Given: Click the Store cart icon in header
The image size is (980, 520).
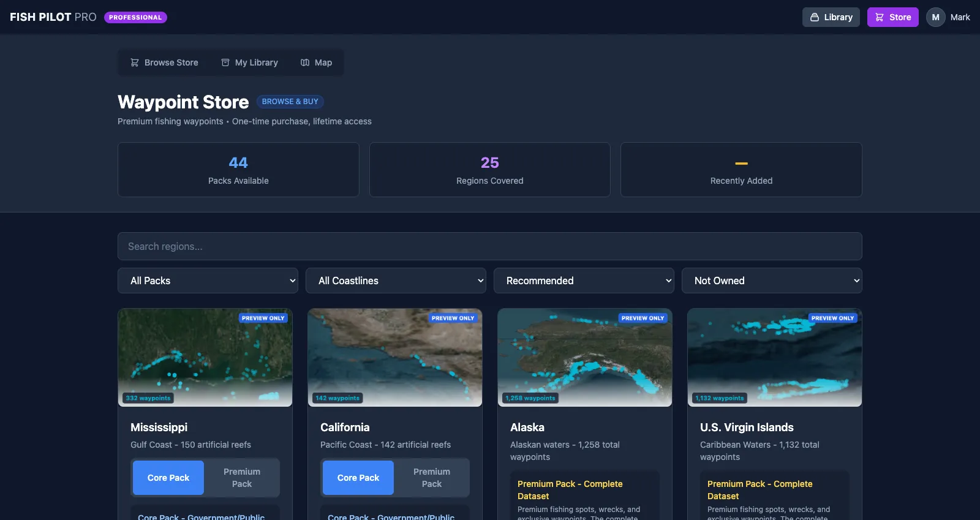Looking at the screenshot, I should coord(880,17).
